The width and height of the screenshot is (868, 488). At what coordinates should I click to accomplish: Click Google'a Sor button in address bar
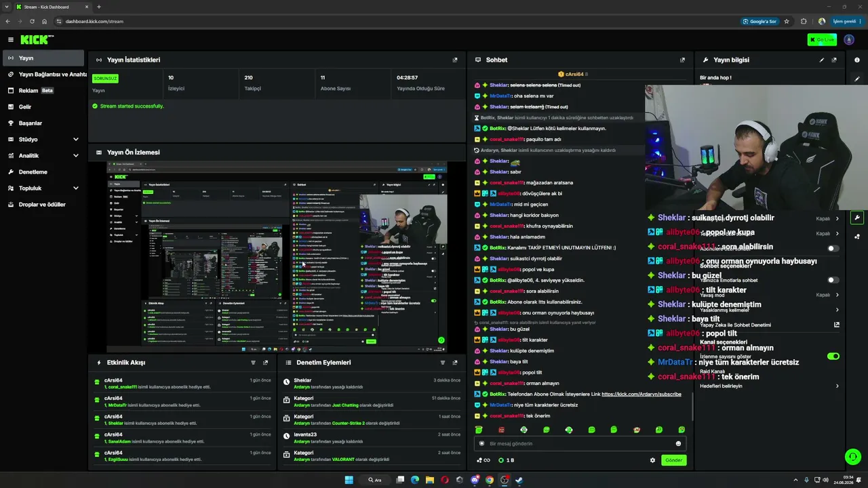(x=759, y=21)
